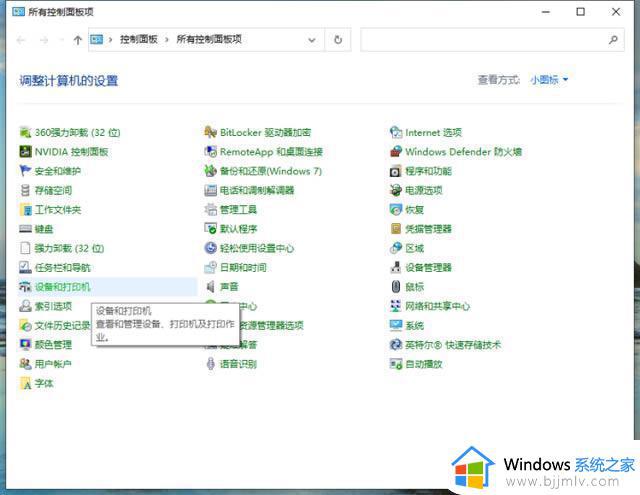The image size is (640, 495).
Task: Click the 设备和打印机 icon
Action: click(25, 286)
